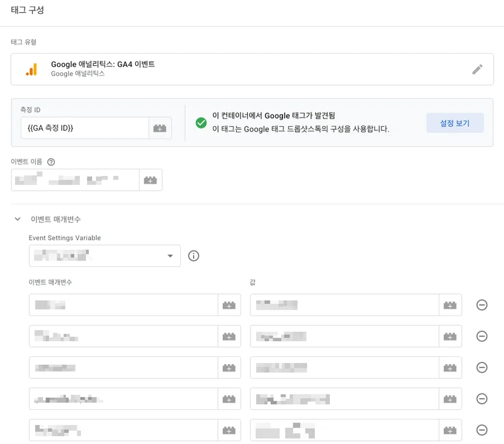The height and width of the screenshot is (444, 504).
Task: Insert variable in fourth parameter name field
Action: tap(229, 399)
